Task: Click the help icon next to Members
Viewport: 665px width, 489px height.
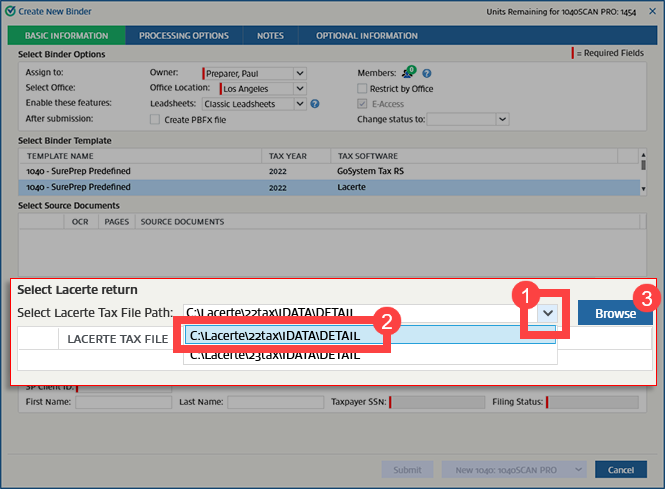Action: click(x=426, y=73)
